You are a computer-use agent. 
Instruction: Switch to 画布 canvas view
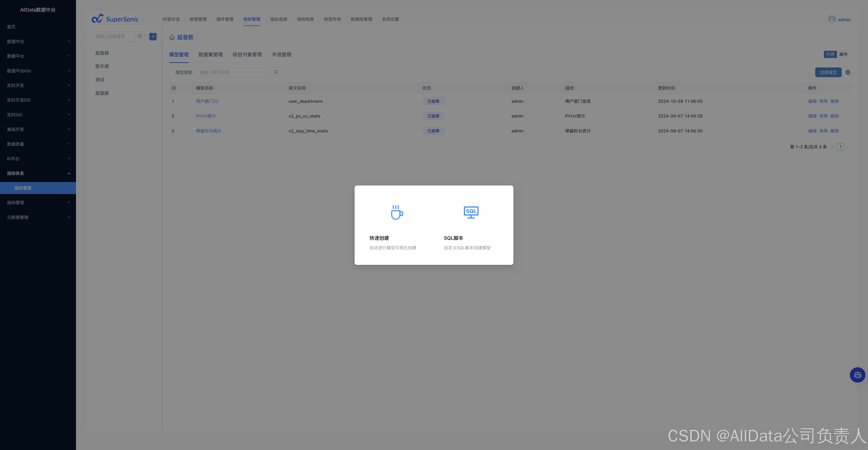[843, 54]
